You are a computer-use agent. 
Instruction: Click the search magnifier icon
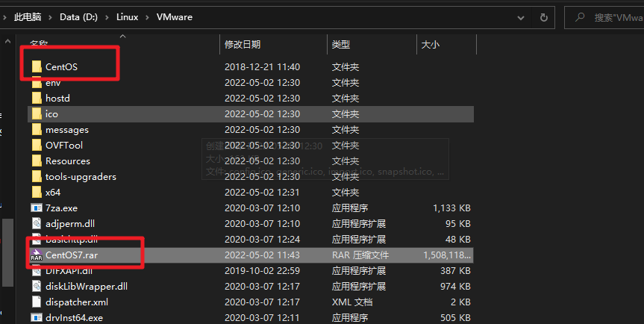click(x=580, y=17)
